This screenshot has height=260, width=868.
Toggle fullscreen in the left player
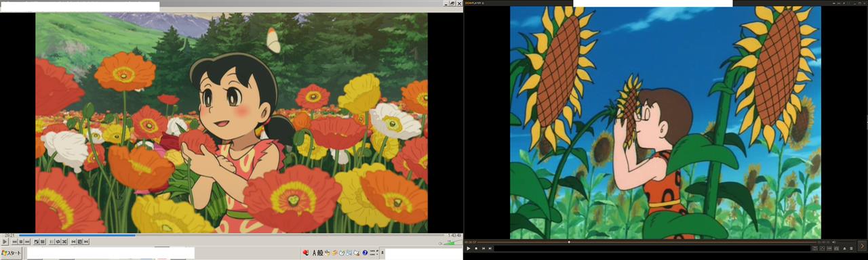pyautogui.click(x=36, y=242)
